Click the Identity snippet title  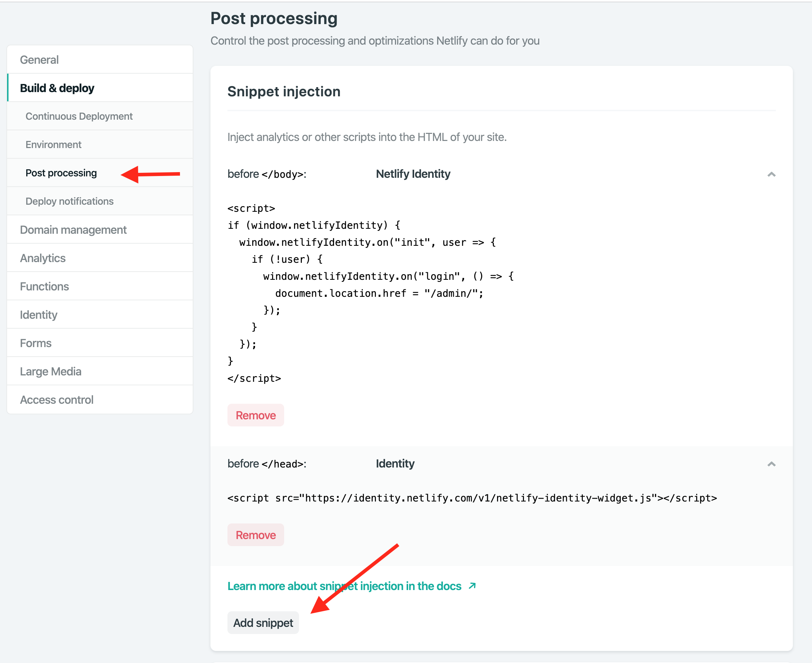[x=395, y=463]
